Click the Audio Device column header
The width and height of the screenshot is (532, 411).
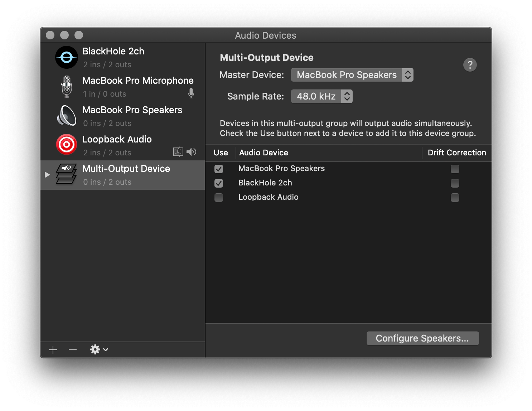point(263,153)
